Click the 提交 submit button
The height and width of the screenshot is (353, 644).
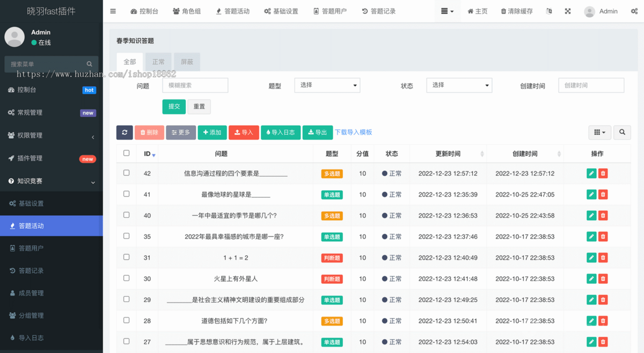tap(174, 106)
